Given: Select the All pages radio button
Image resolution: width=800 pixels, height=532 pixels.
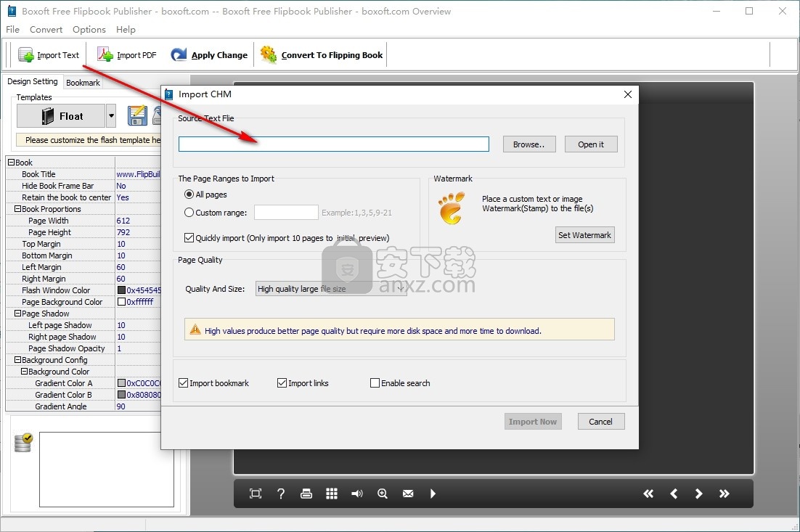Looking at the screenshot, I should (x=189, y=195).
